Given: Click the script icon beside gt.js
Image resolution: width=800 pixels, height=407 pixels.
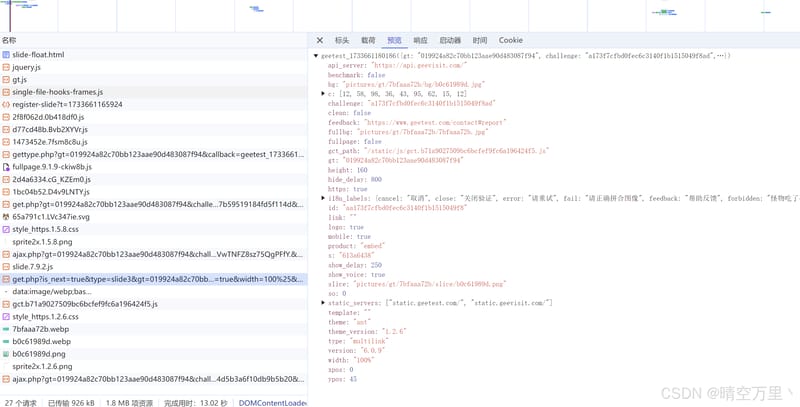Looking at the screenshot, I should [6, 80].
